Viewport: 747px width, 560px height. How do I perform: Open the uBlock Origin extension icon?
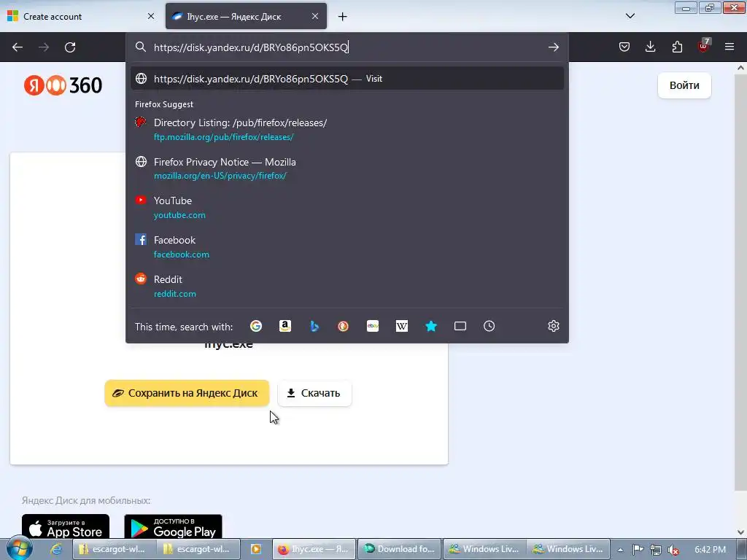[704, 46]
